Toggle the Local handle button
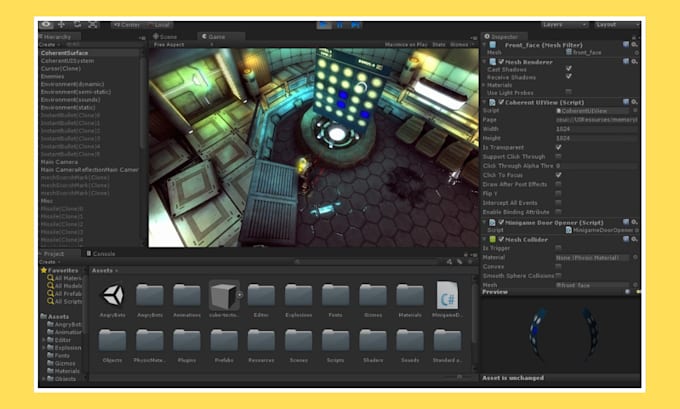 click(158, 25)
